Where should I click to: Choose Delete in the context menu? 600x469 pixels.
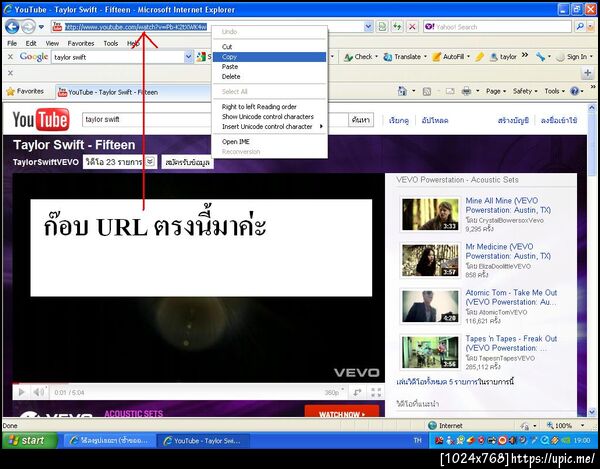coord(269,77)
